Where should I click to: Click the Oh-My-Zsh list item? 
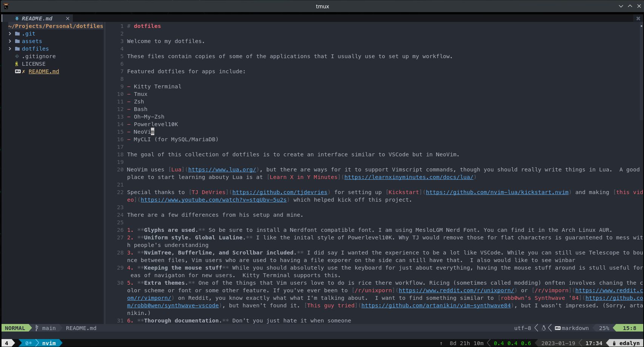coord(149,117)
